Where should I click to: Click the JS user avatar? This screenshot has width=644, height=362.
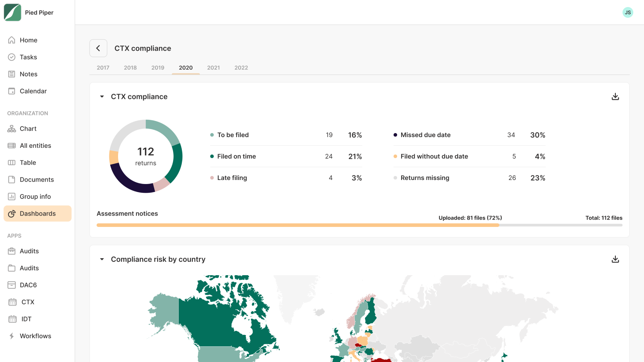coord(628,12)
